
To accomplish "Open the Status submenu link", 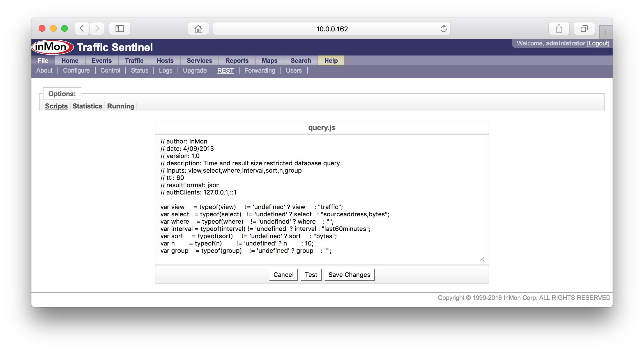I will pos(139,70).
